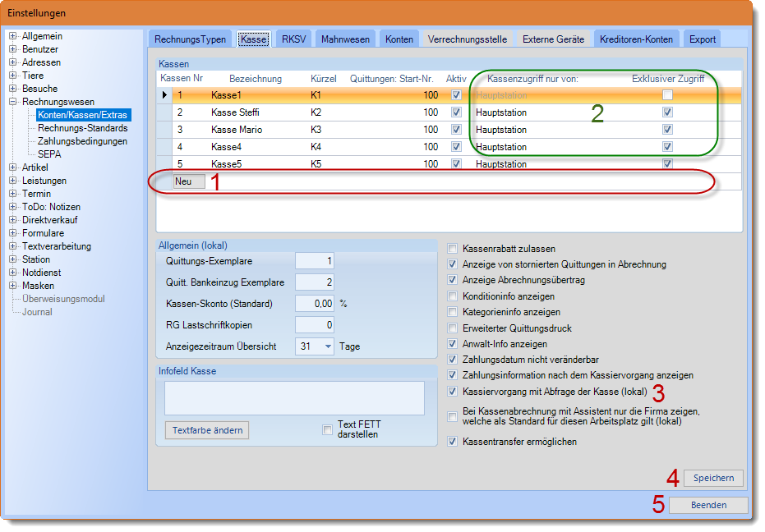Enable Kassenrabatt zulassen checkbox

pyautogui.click(x=453, y=249)
